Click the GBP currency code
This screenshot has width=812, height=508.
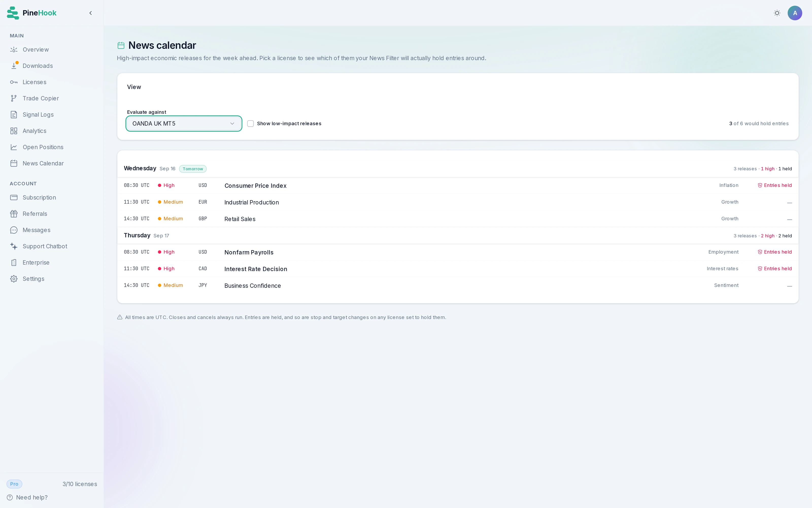pyautogui.click(x=203, y=219)
